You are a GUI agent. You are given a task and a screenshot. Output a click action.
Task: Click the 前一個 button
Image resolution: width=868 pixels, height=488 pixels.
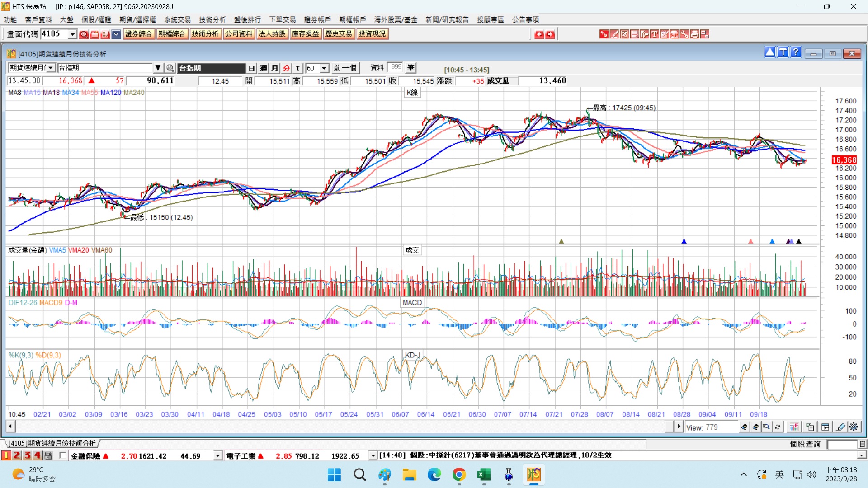345,68
